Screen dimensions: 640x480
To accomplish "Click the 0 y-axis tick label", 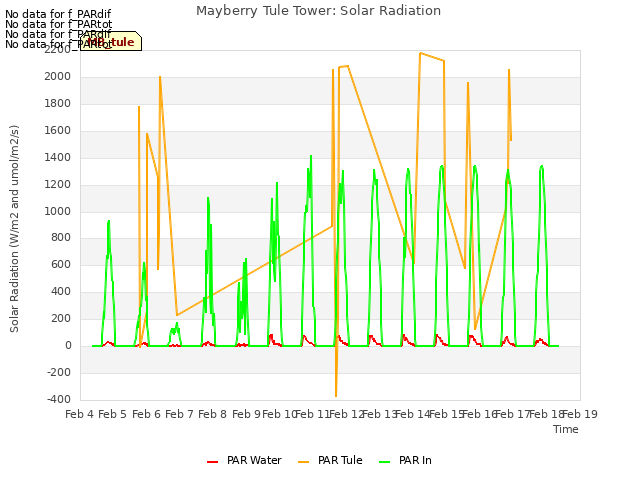I will coord(68,345).
